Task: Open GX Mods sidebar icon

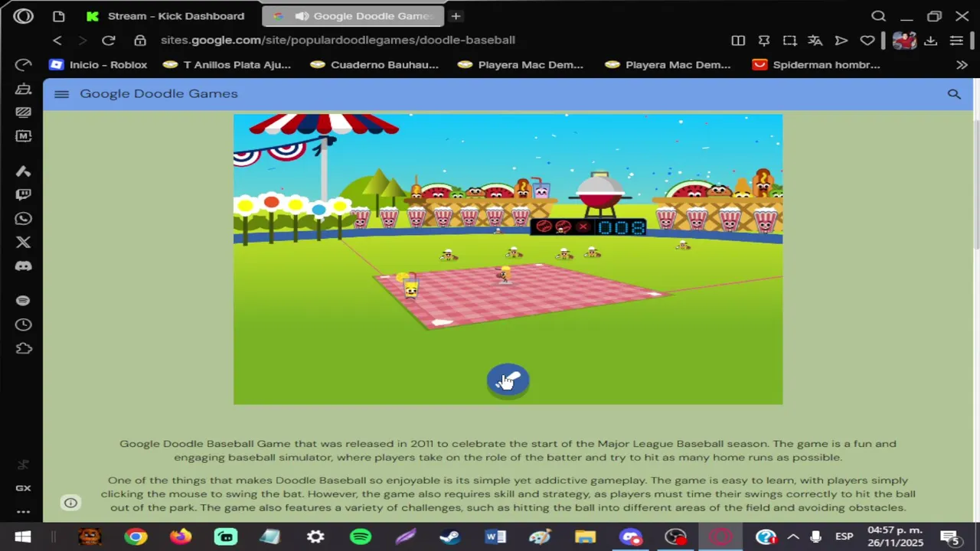Action: [x=23, y=135]
